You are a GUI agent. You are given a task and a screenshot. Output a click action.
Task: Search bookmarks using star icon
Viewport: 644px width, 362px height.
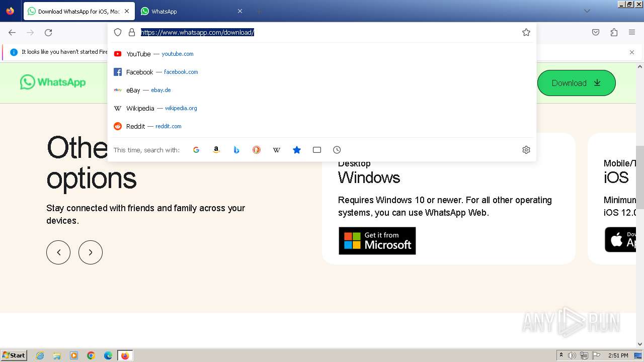[297, 150]
